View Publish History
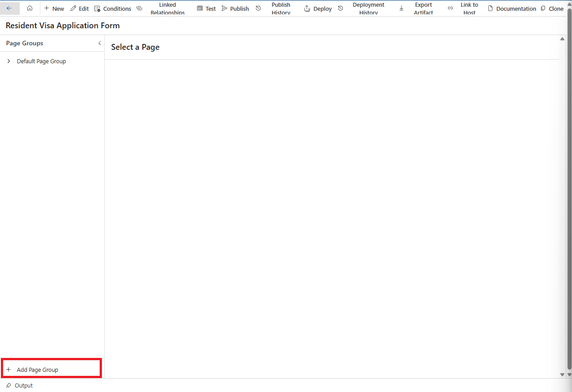Image resolution: width=572 pixels, height=392 pixels. [x=281, y=9]
